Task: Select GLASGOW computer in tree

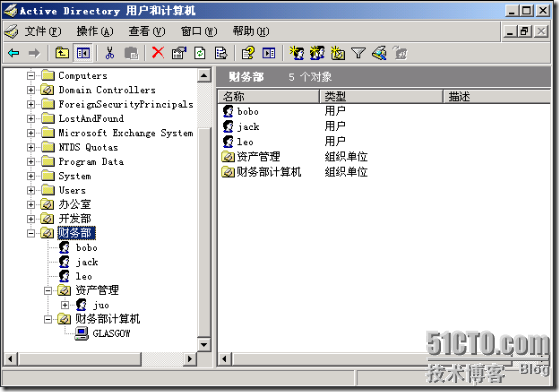Action: pos(111,334)
